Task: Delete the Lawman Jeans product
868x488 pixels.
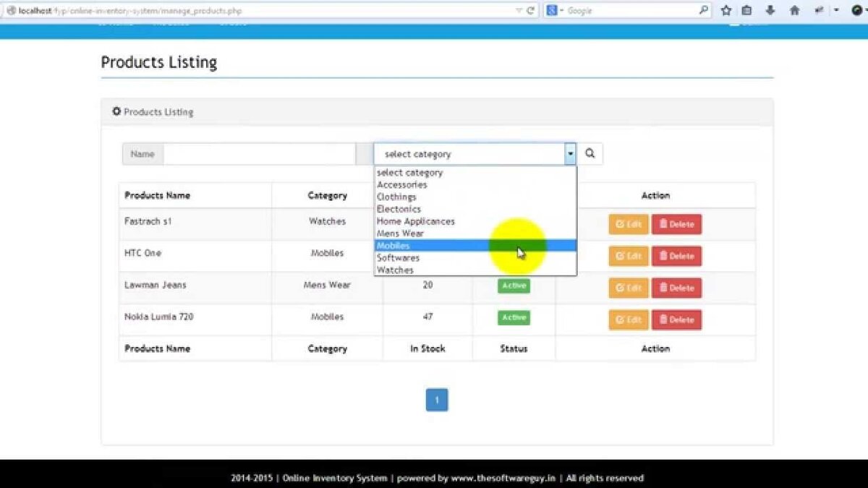Action: coord(676,288)
